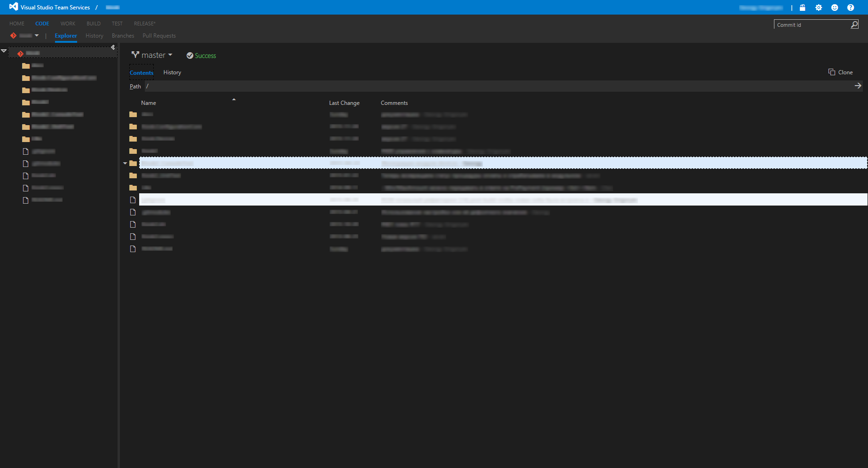The height and width of the screenshot is (468, 868).
Task: Click the Clone button
Action: pyautogui.click(x=841, y=72)
